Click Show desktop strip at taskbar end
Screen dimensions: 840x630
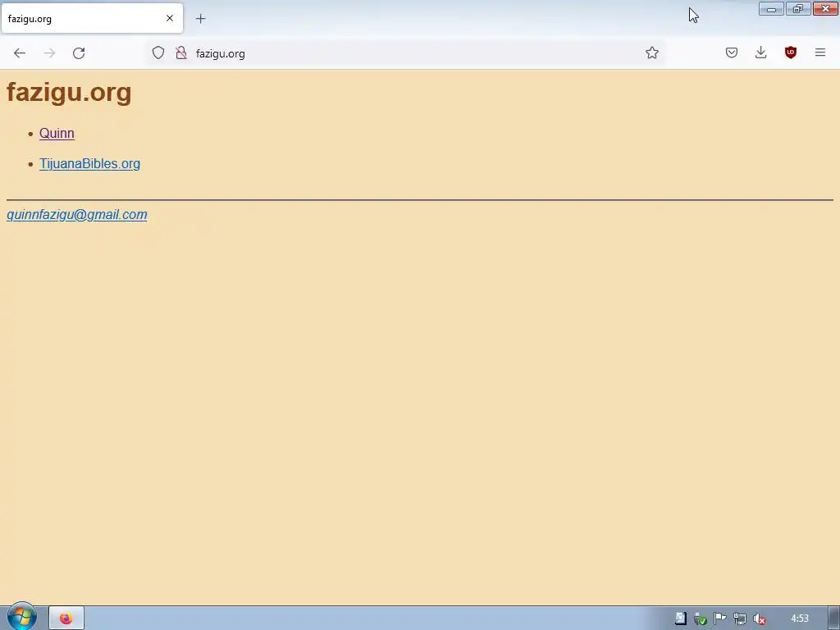(834, 619)
